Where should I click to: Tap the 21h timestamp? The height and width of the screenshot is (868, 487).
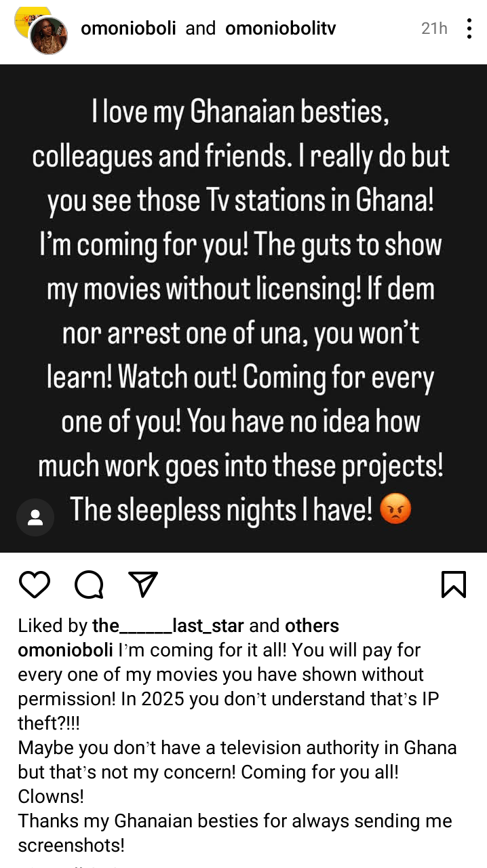(x=434, y=28)
